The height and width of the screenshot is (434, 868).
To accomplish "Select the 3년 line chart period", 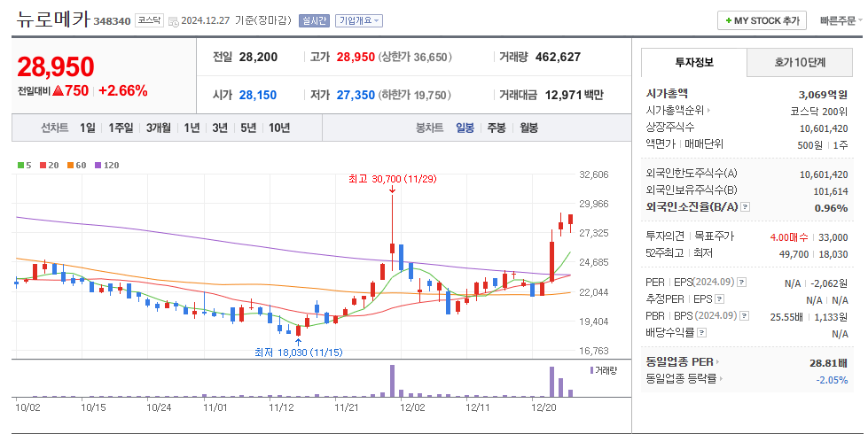I will (220, 128).
